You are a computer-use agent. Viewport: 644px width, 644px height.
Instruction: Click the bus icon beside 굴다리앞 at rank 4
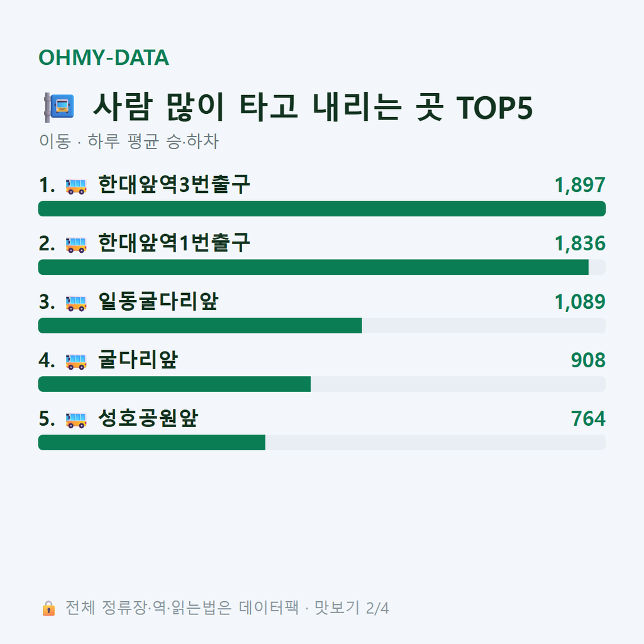click(76, 362)
